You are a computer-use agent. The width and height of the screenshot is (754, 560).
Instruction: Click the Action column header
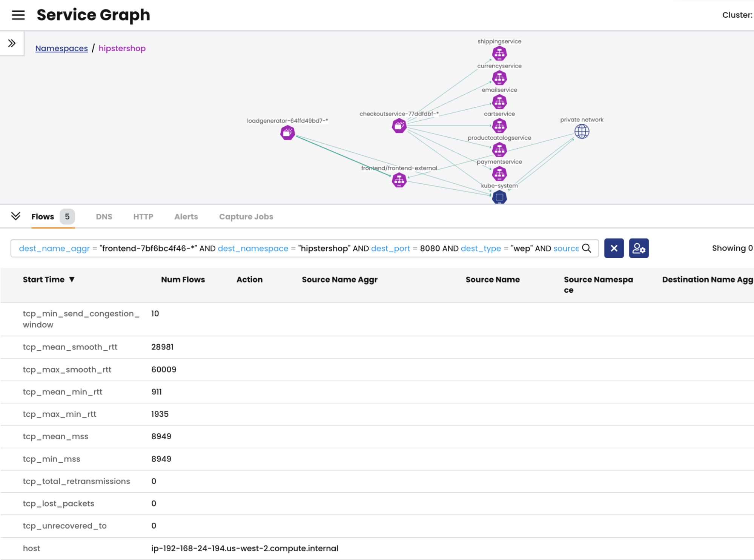[249, 279]
